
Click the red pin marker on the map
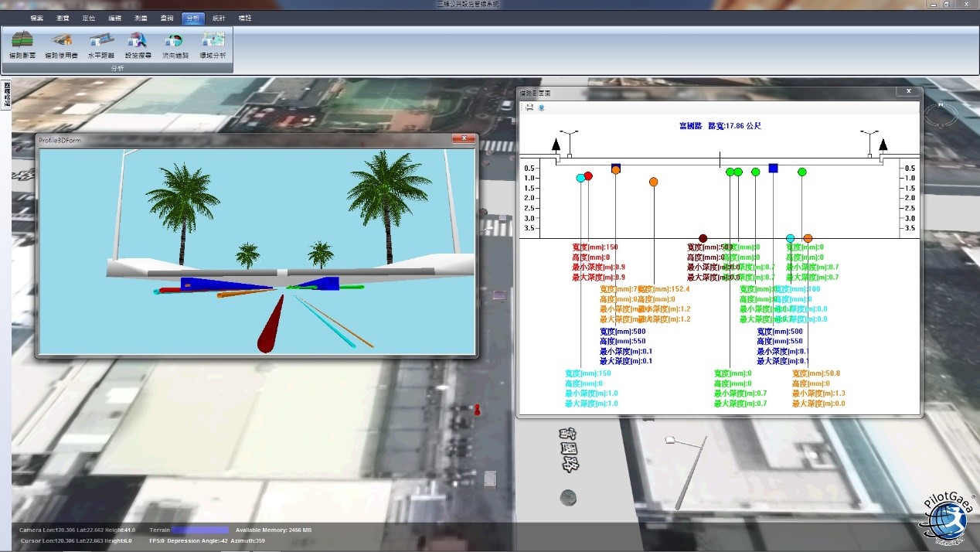point(477,409)
